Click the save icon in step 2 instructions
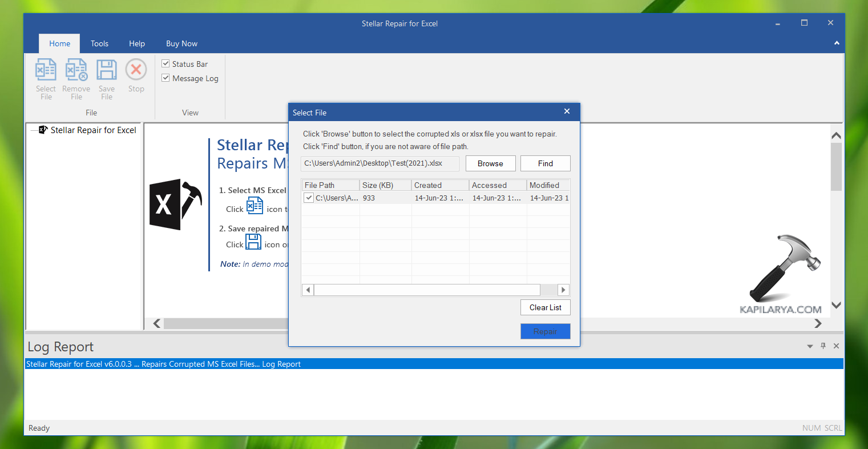868x449 pixels. pyautogui.click(x=253, y=242)
